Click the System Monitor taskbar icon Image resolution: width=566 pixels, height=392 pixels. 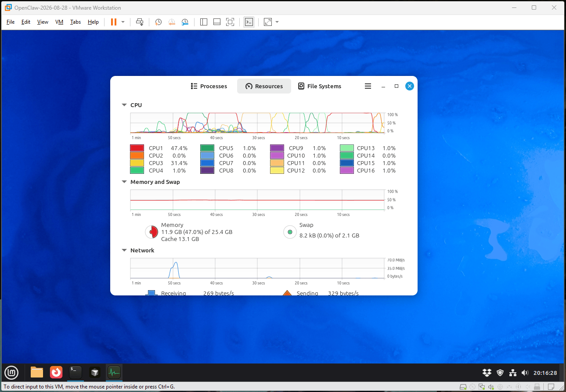point(114,373)
